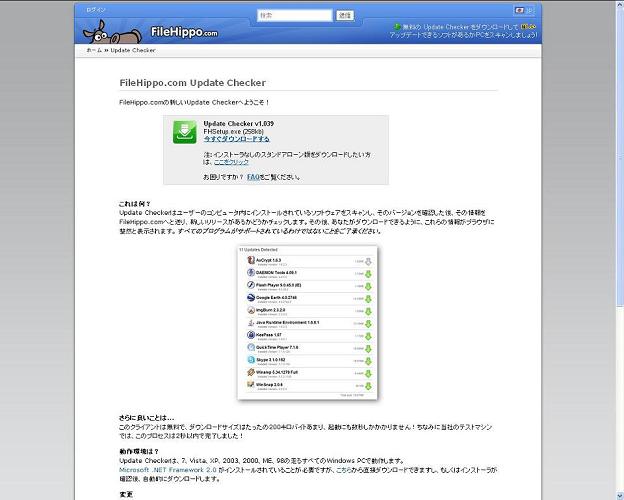Image resolution: width=624 pixels, height=500 pixels.
Task: Click the '変更' section heading
Action: pos(126,494)
